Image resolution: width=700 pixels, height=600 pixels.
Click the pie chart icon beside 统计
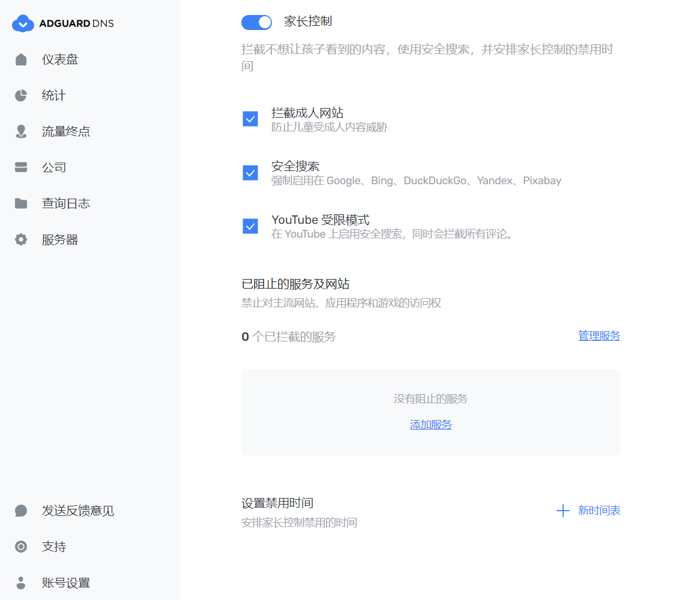[21, 95]
